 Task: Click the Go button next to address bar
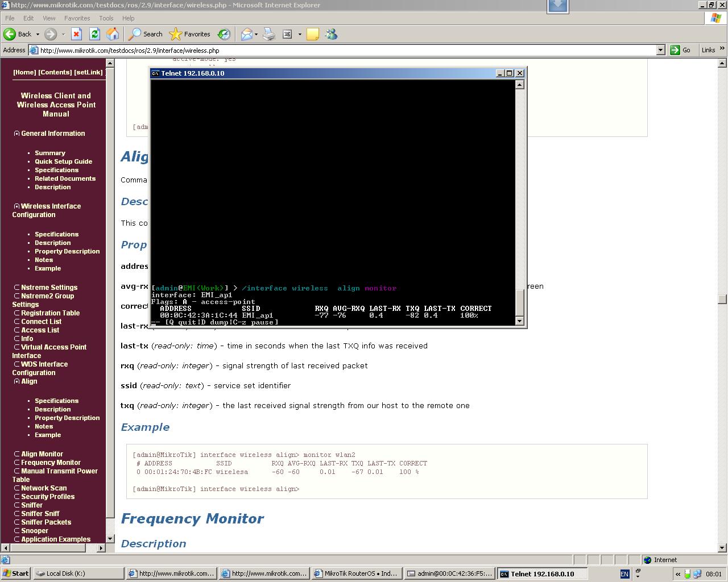681,50
